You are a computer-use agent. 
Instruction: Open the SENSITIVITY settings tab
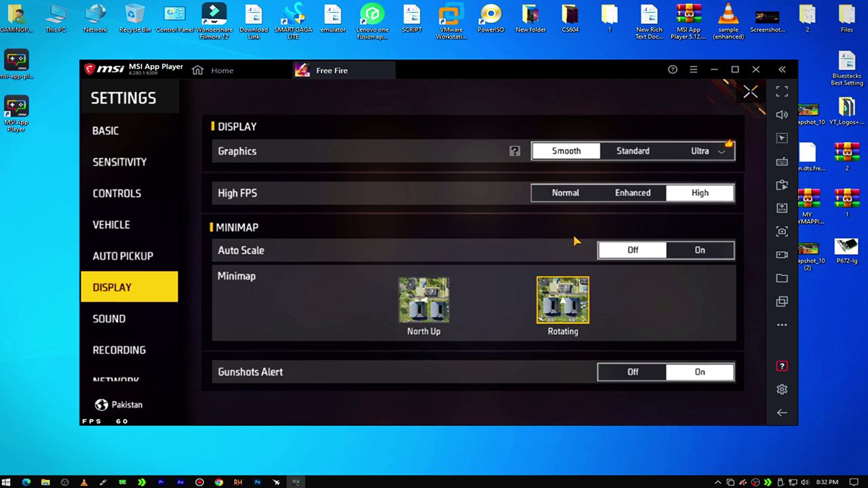coord(119,162)
